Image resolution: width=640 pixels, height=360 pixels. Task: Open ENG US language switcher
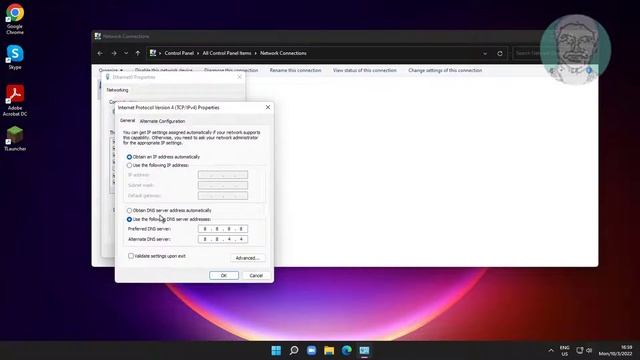[x=564, y=351]
